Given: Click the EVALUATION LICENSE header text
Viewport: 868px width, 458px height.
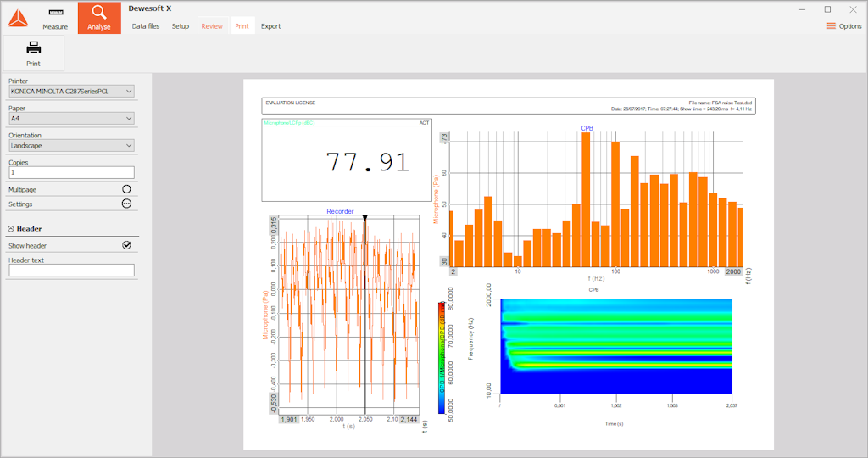Looking at the screenshot, I should [291, 103].
